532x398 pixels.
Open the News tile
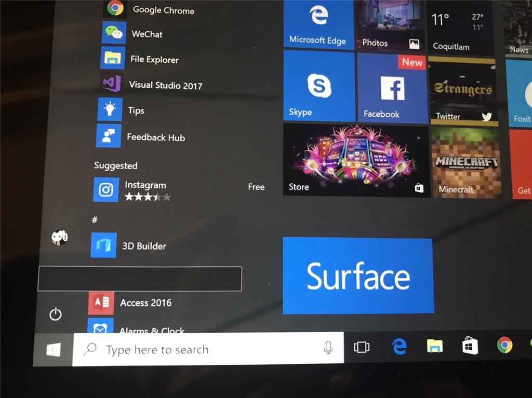518,29
